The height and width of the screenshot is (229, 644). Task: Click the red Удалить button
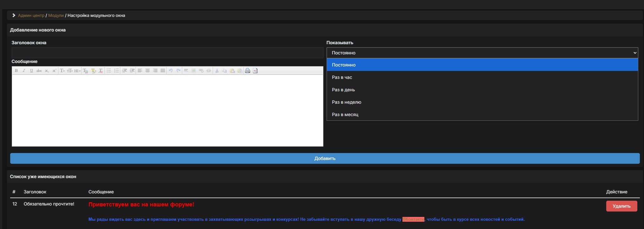coord(621,206)
